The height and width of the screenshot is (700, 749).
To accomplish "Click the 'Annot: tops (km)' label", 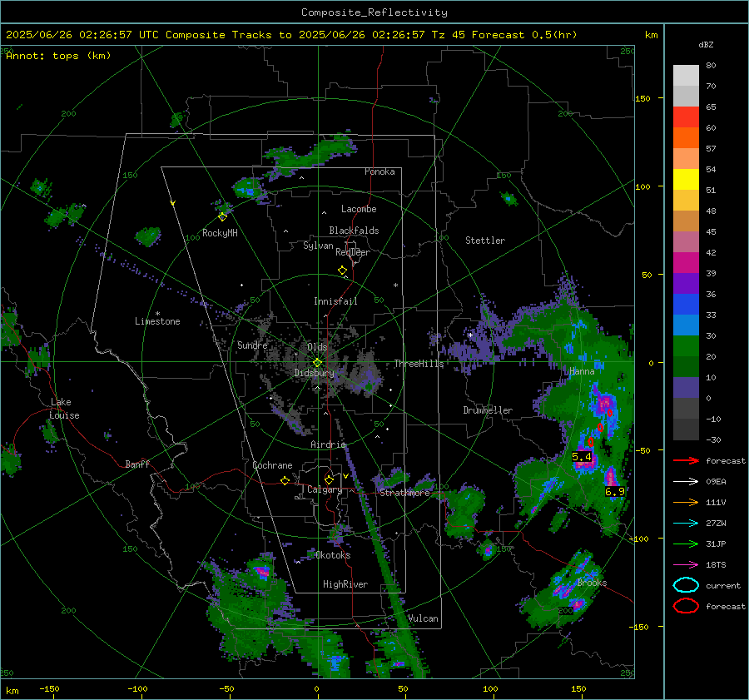I will [x=58, y=56].
